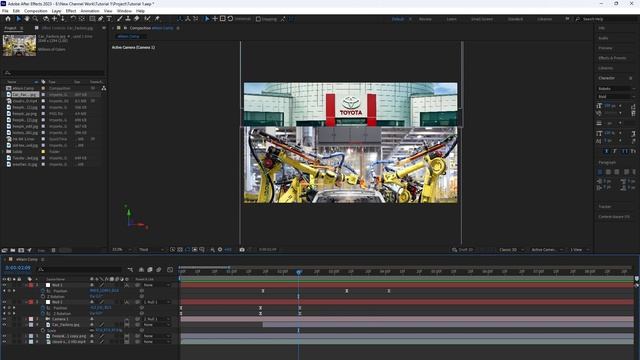Enable frame blending switch in timeline header

[x=150, y=269]
